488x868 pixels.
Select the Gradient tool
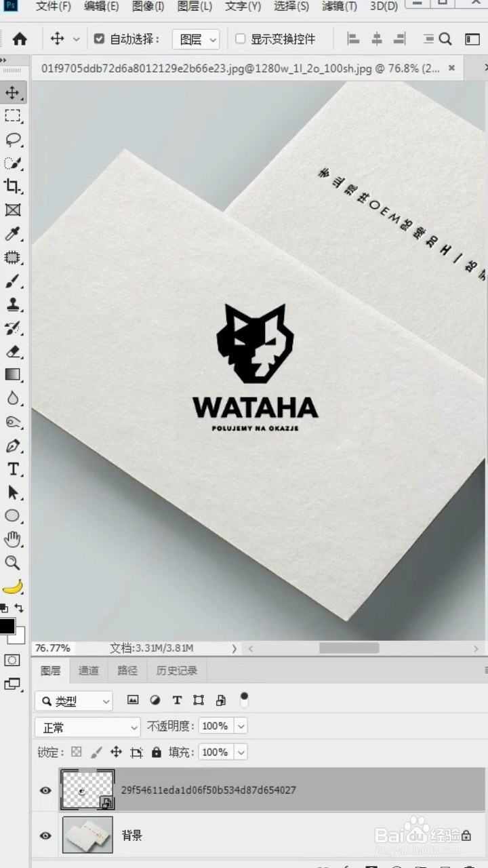point(13,374)
